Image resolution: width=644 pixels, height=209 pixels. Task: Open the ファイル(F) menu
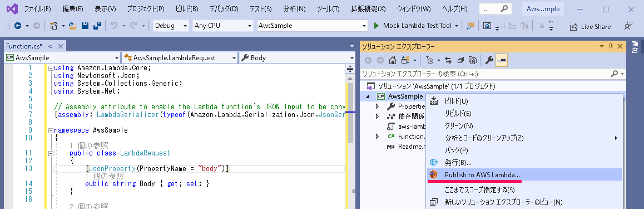[38, 9]
